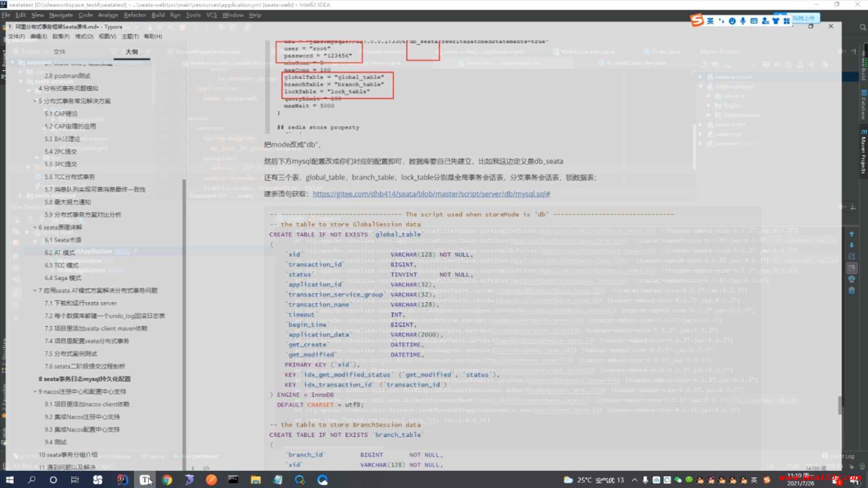Go to outline item 4 分布式事务问题模拟

click(x=68, y=89)
